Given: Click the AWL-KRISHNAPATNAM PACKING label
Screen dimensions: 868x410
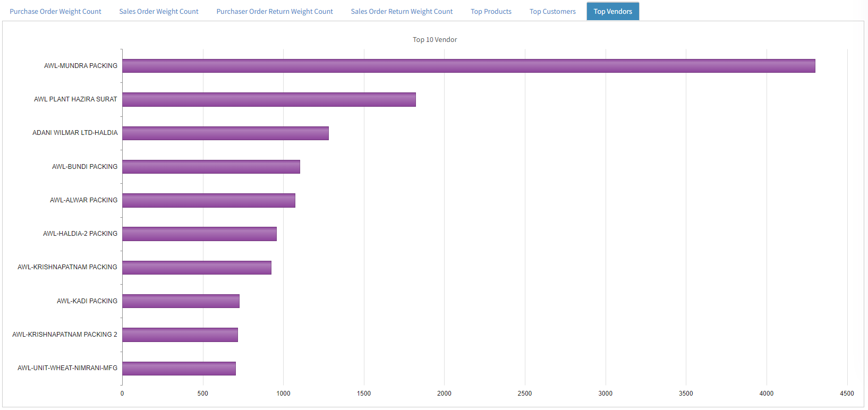Looking at the screenshot, I should pyautogui.click(x=67, y=267).
